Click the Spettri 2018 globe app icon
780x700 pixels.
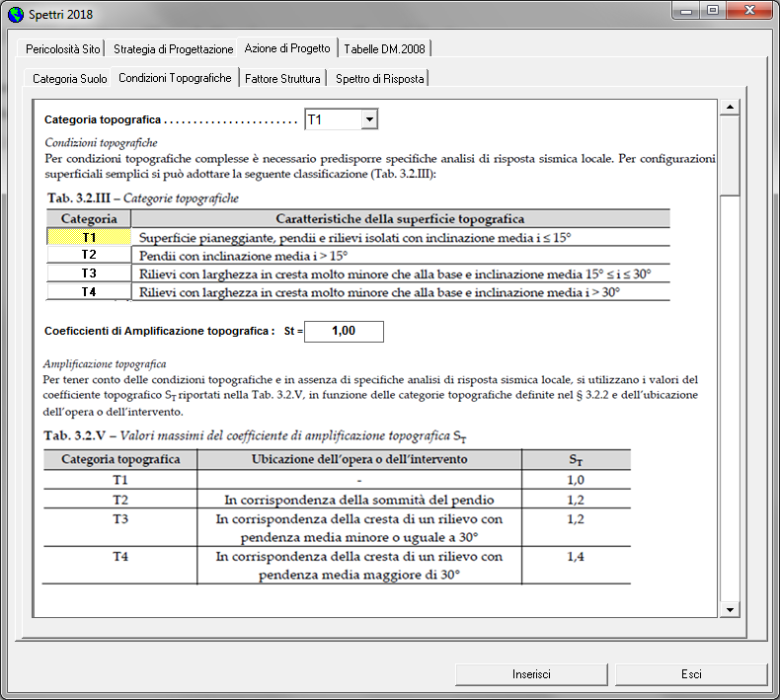coord(16,15)
